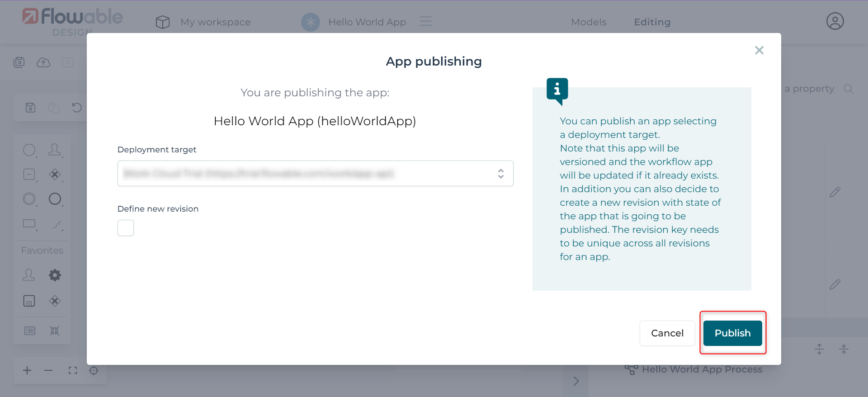Open the user profile icon
The height and width of the screenshot is (397, 868).
(835, 21)
